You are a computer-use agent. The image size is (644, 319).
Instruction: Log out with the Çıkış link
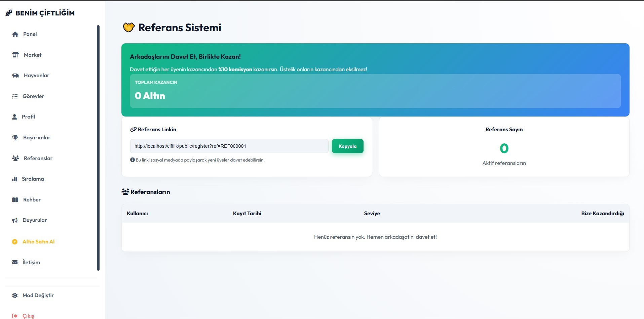pos(28,316)
